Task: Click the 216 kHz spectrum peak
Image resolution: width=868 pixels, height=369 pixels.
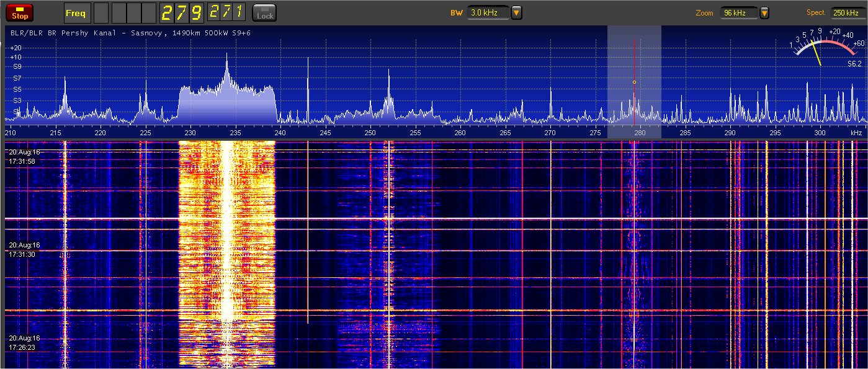Action: (x=65, y=87)
